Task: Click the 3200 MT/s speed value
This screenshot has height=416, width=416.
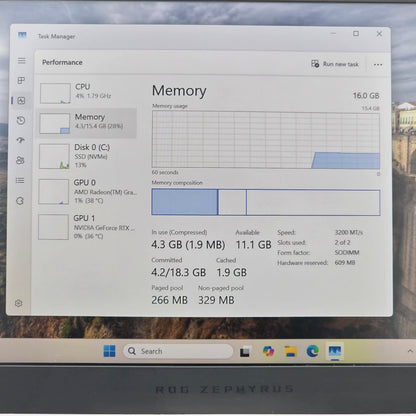Action: click(x=349, y=232)
